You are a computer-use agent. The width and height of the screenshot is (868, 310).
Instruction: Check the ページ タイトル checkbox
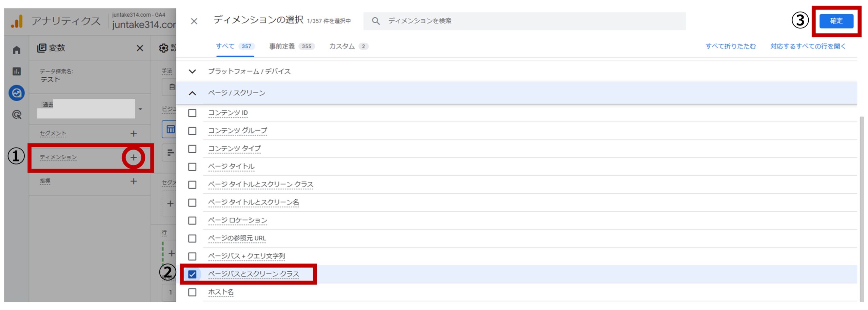coord(192,167)
